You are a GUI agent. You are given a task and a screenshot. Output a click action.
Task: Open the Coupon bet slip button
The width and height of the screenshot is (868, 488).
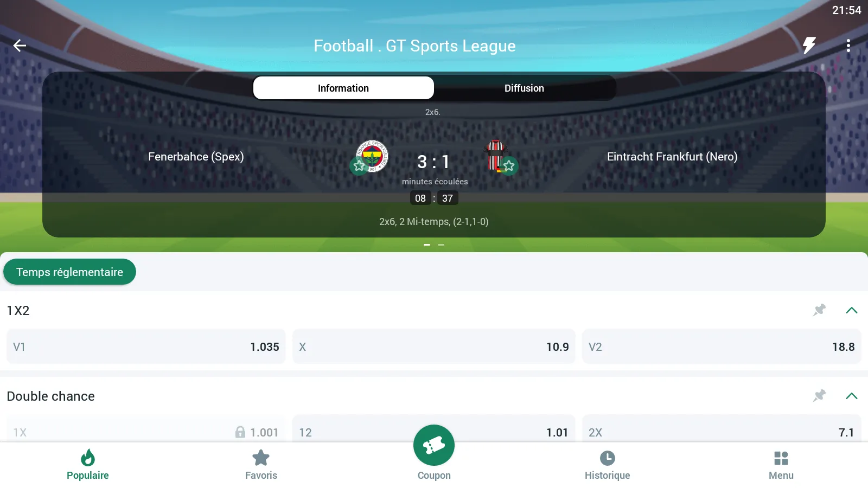point(434,446)
